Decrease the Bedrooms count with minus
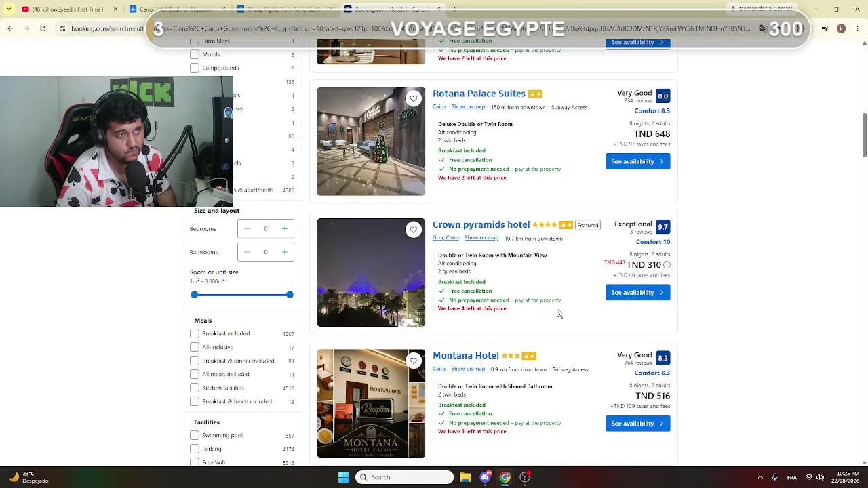The image size is (868, 488). pos(247,229)
